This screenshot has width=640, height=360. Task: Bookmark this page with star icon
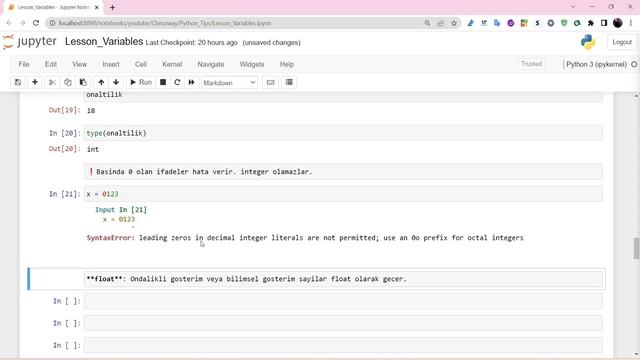click(454, 23)
